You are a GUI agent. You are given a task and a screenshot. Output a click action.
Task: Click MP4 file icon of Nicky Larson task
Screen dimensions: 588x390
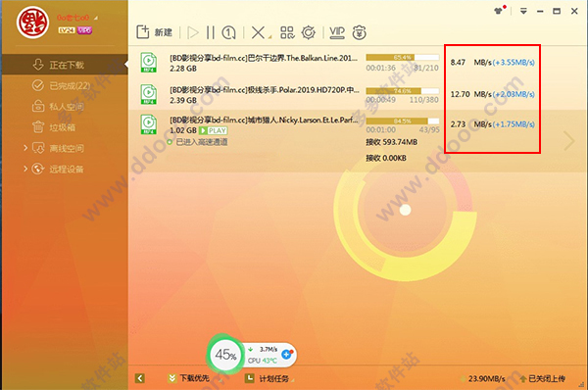[x=149, y=124]
